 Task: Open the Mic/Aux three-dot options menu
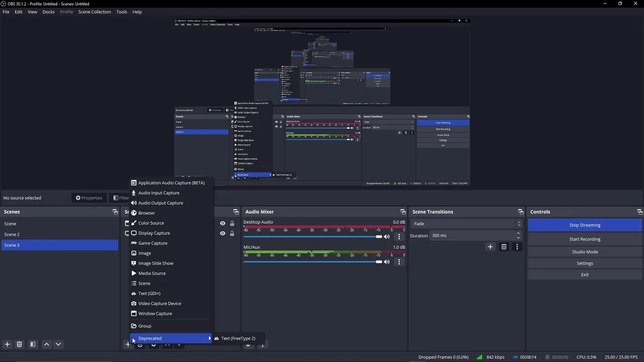[399, 262]
